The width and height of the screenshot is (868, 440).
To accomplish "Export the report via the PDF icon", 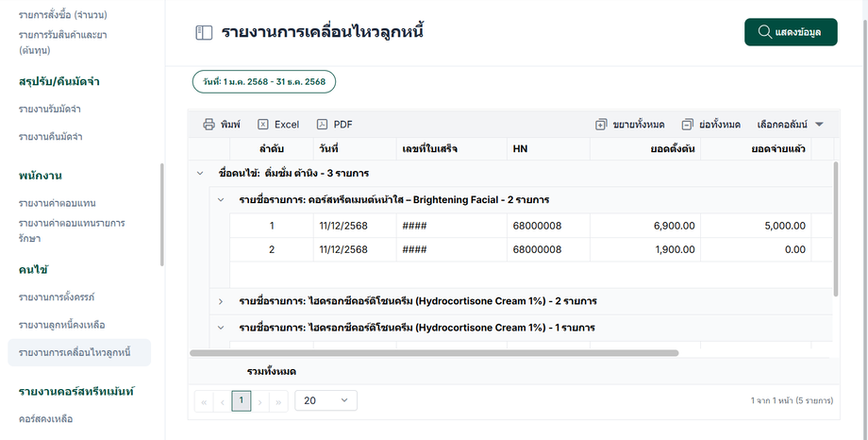I will 322,125.
